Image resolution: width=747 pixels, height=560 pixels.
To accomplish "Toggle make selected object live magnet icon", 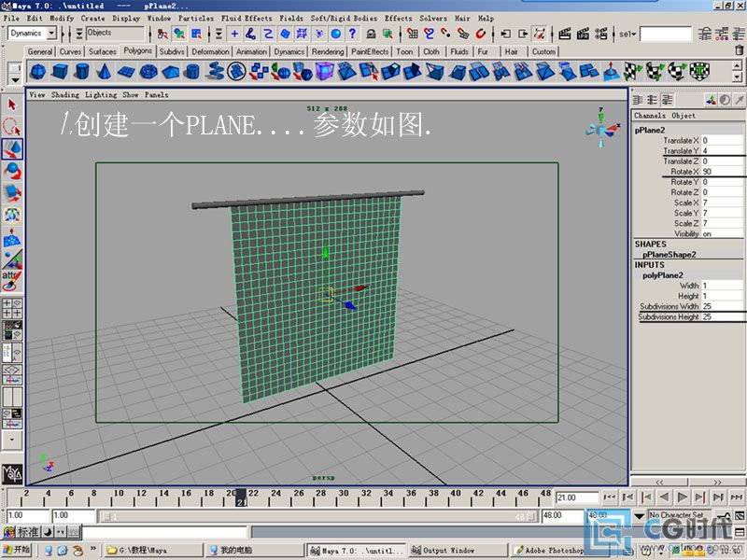I will 481,34.
